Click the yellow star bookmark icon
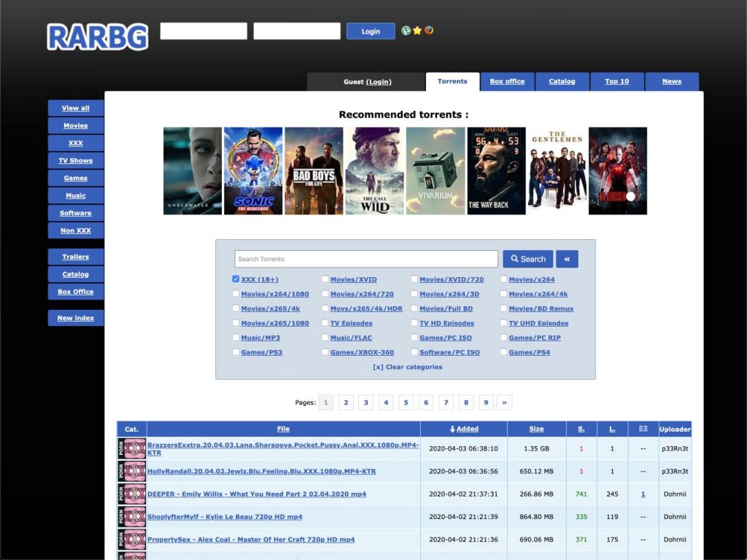This screenshot has height=560, width=747. point(417,31)
